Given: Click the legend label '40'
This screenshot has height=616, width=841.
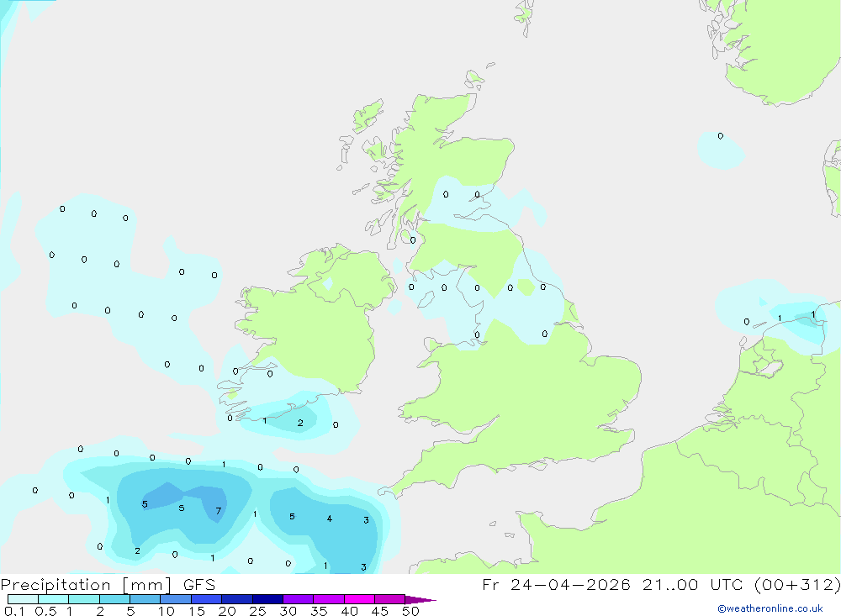Looking at the screenshot, I should pyautogui.click(x=349, y=611).
